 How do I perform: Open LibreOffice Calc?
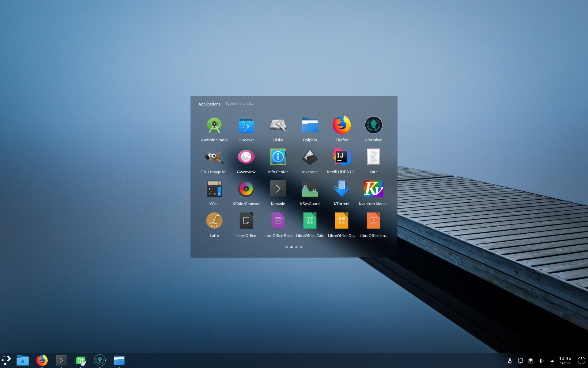coord(310,225)
